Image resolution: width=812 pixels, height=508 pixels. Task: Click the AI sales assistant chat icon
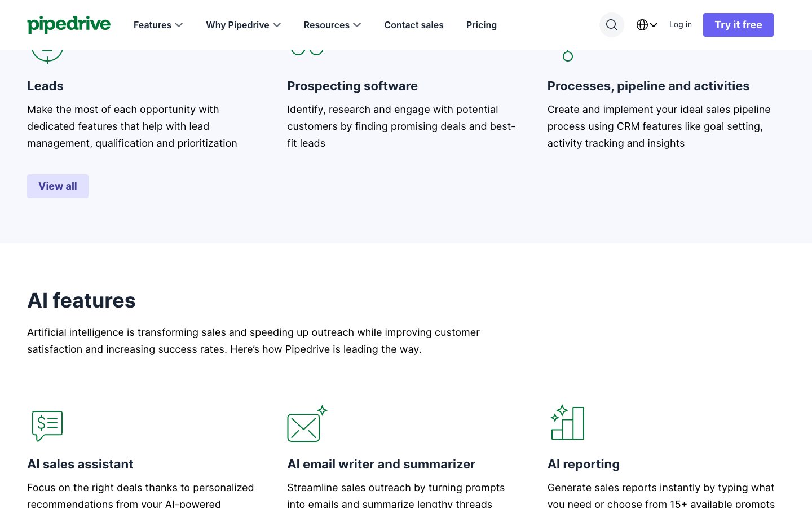[x=47, y=425]
